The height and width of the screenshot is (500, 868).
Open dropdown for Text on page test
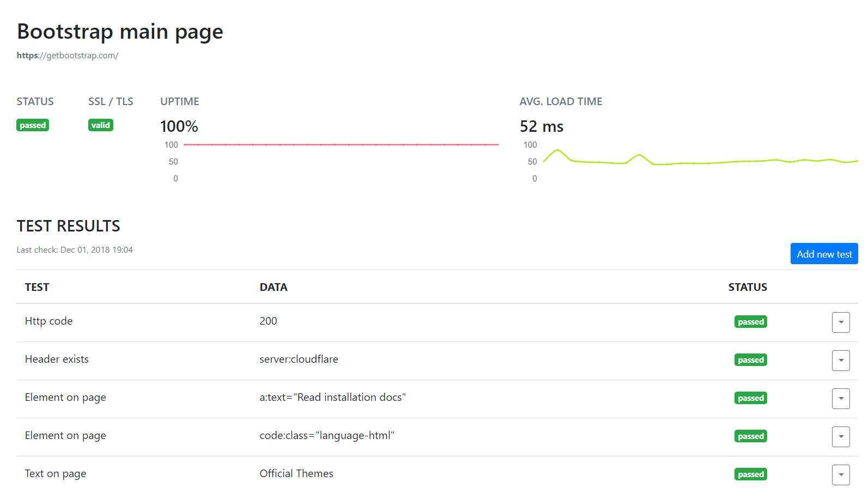coord(840,475)
